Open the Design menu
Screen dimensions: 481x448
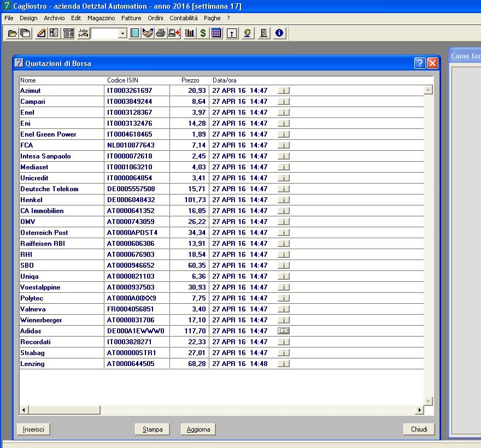coord(28,18)
